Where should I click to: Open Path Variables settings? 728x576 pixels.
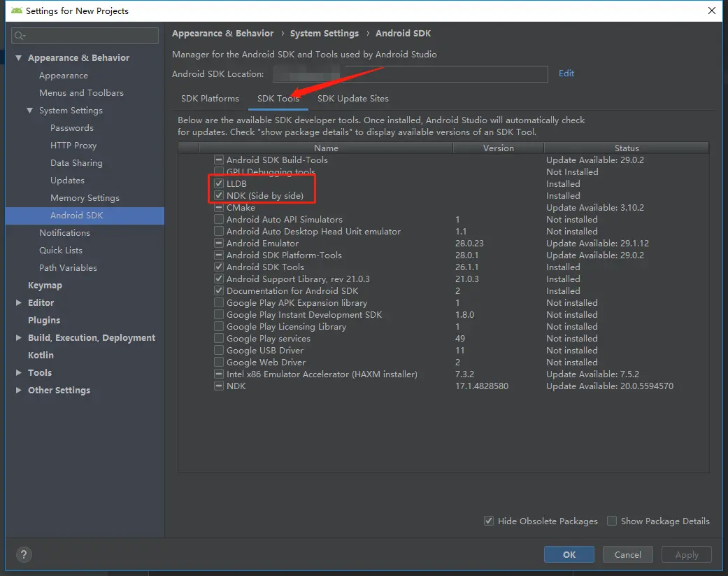[x=69, y=267]
